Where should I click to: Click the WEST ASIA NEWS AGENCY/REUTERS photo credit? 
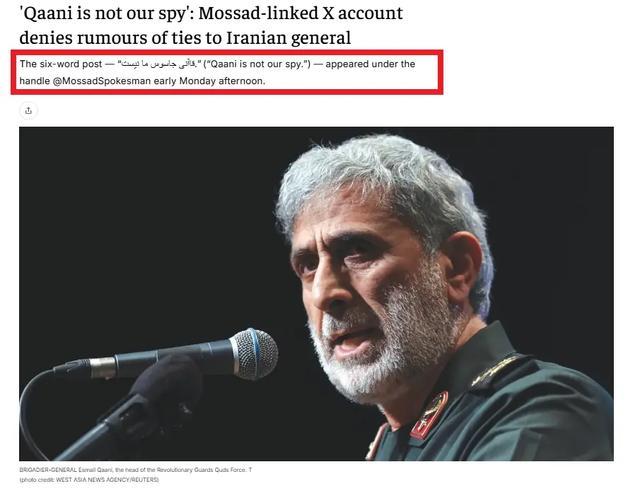(107, 480)
